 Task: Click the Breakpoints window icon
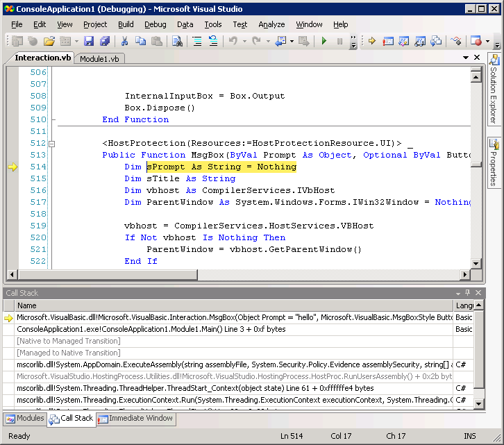(x=476, y=41)
